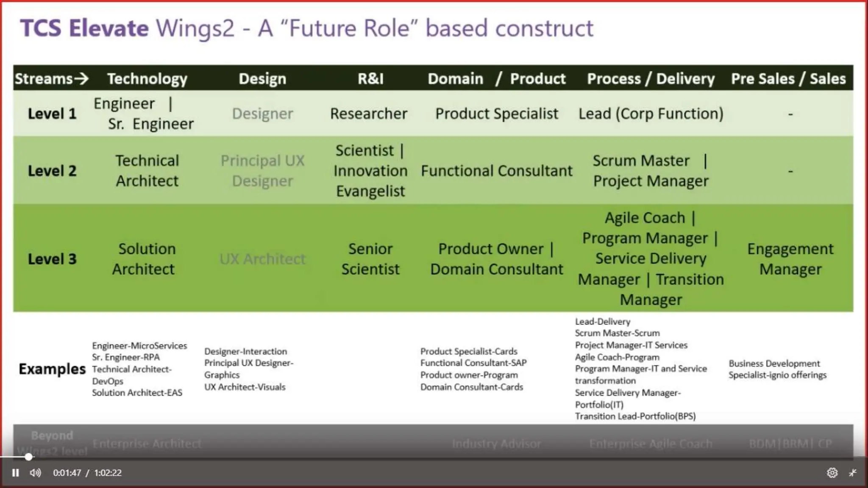This screenshot has height=488, width=868.
Task: Click the total duration 1:02:22 text
Action: 108,473
